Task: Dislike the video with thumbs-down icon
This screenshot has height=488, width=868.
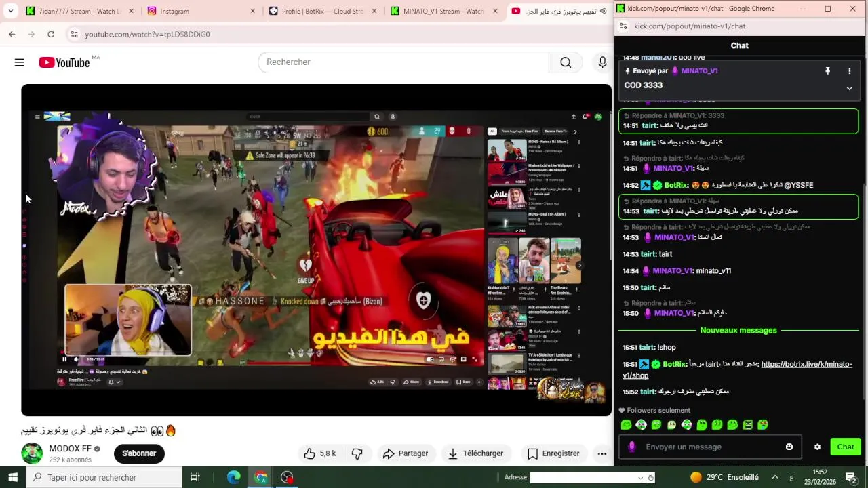Action: tap(357, 453)
